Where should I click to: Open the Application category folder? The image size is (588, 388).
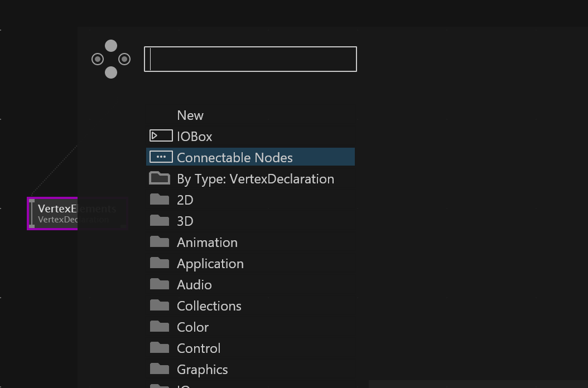[210, 264]
